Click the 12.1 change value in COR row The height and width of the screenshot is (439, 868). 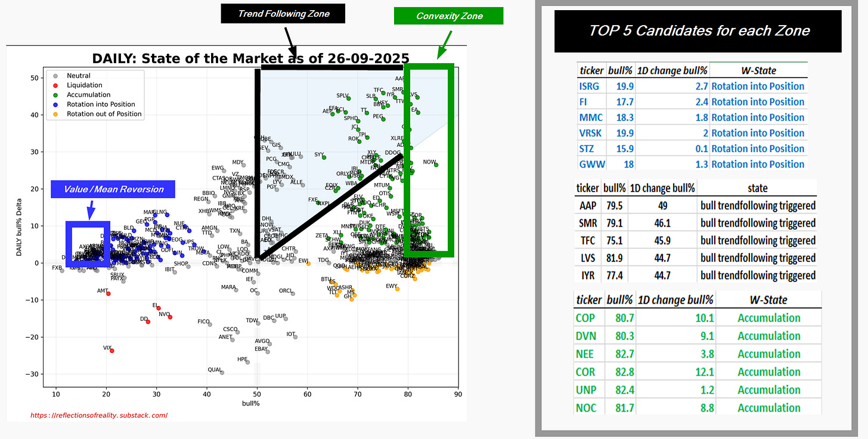(704, 372)
